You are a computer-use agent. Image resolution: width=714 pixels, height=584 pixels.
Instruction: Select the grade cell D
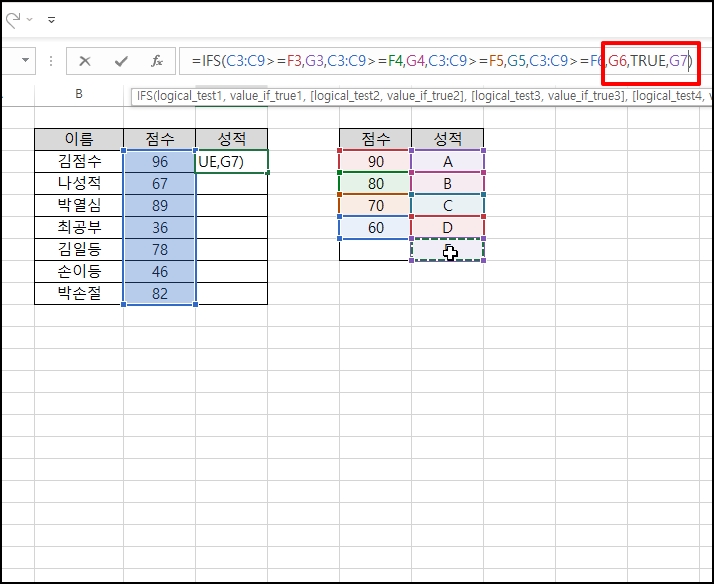[448, 227]
